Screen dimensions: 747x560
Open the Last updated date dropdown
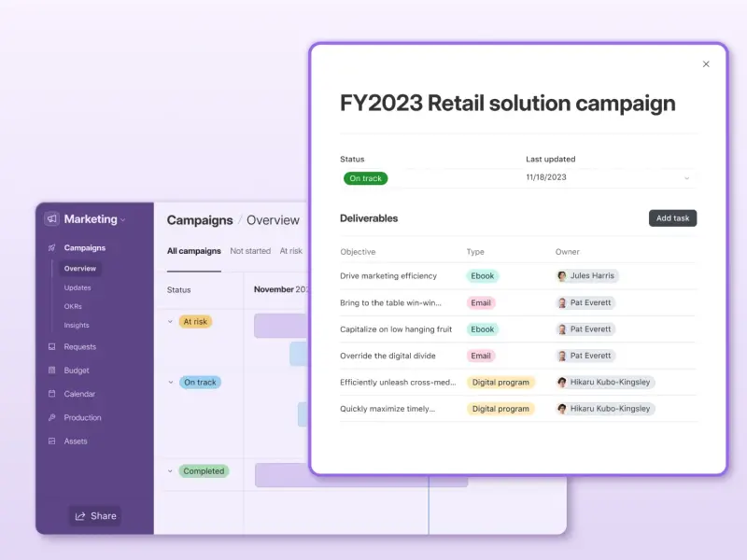tap(686, 178)
